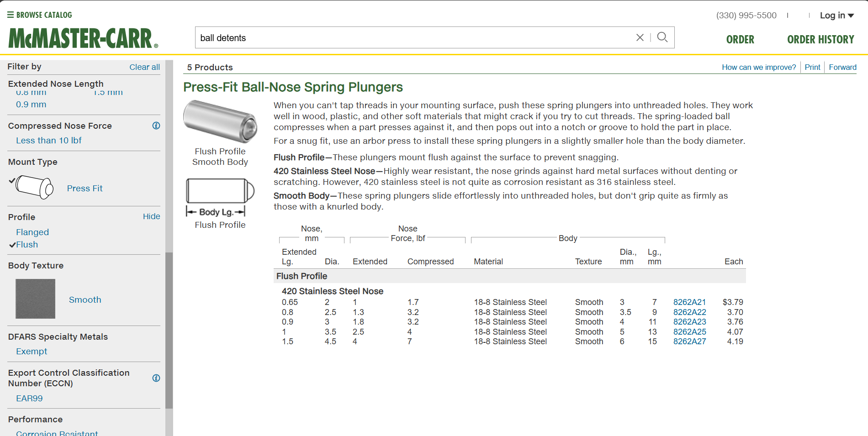Click How can we improve? link

coord(759,67)
